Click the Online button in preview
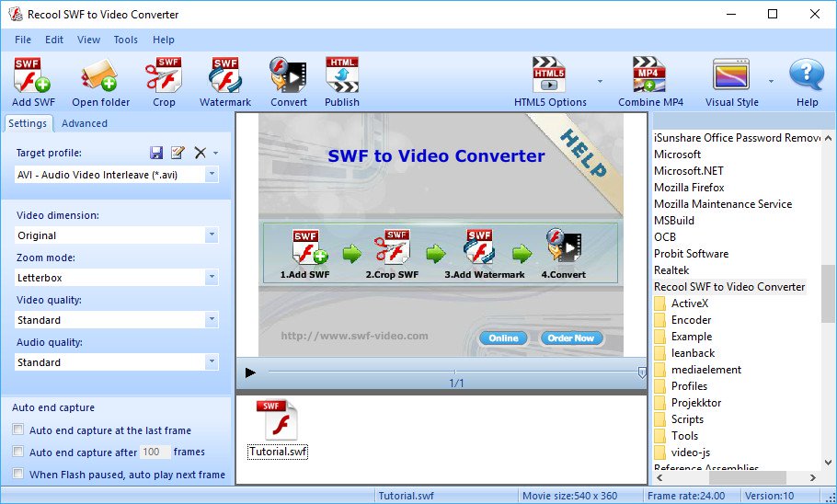Viewport: 837px width, 504px height. pos(503,338)
